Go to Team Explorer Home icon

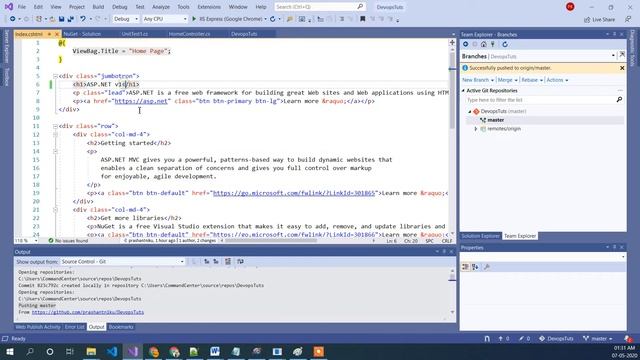(x=484, y=44)
